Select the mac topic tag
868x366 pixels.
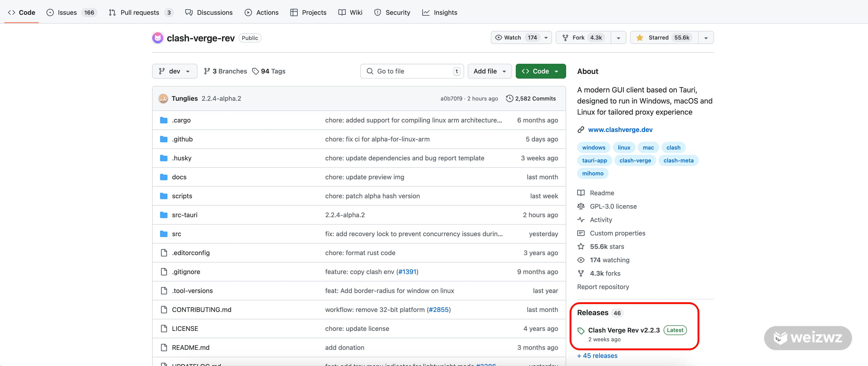coord(648,148)
